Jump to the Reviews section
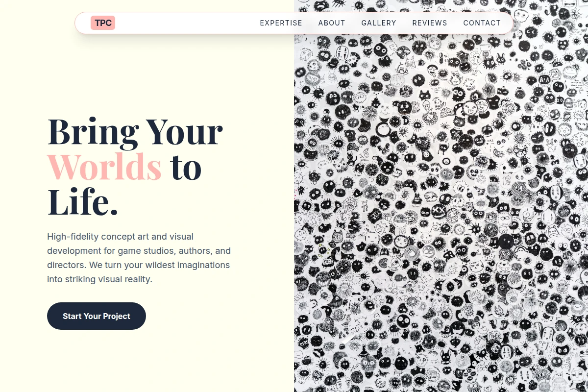Image resolution: width=588 pixels, height=392 pixels. pos(430,23)
